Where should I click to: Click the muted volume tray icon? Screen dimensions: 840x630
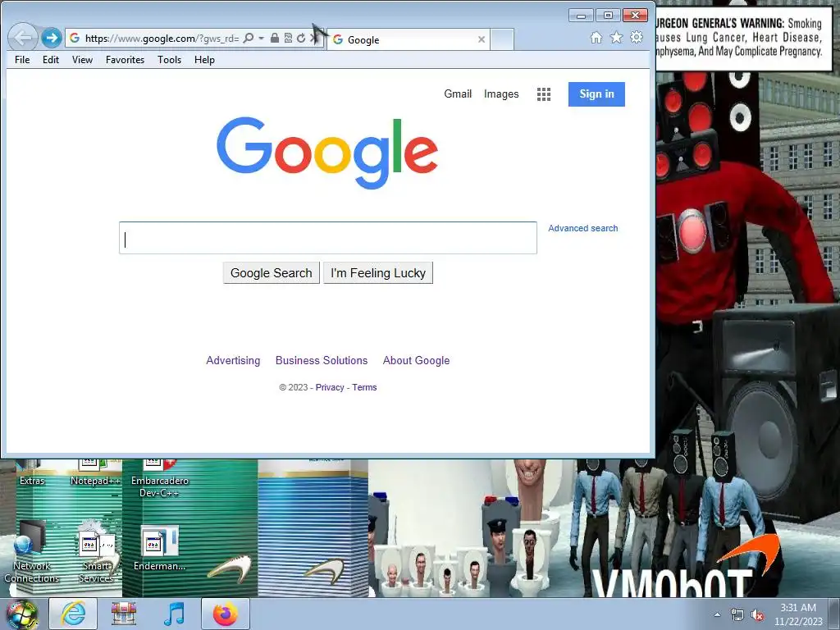tap(757, 615)
